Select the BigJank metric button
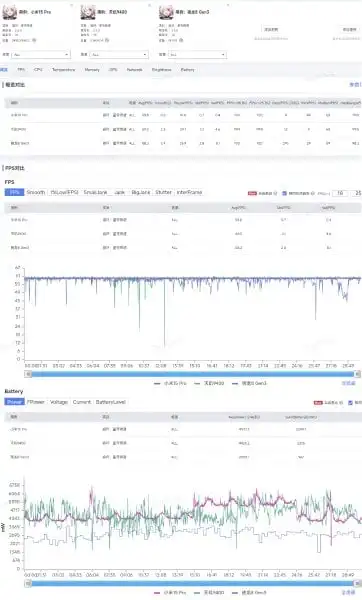This screenshot has height=600, width=362. [141, 192]
